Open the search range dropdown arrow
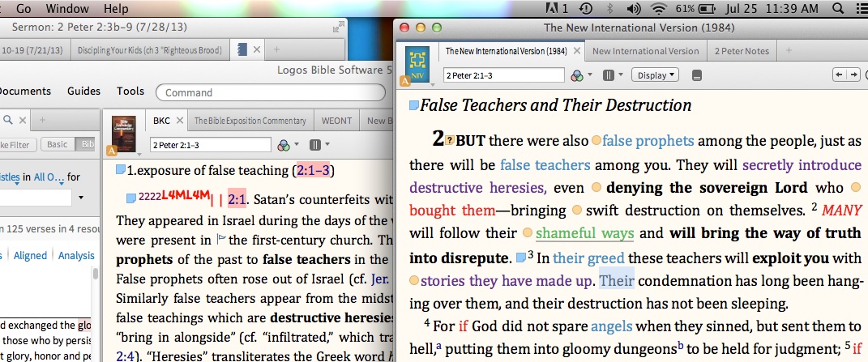Image resolution: width=868 pixels, height=362 pixels. click(81, 198)
